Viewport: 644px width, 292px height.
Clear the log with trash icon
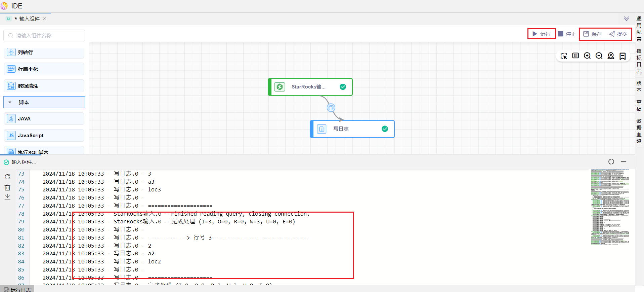click(x=7, y=187)
